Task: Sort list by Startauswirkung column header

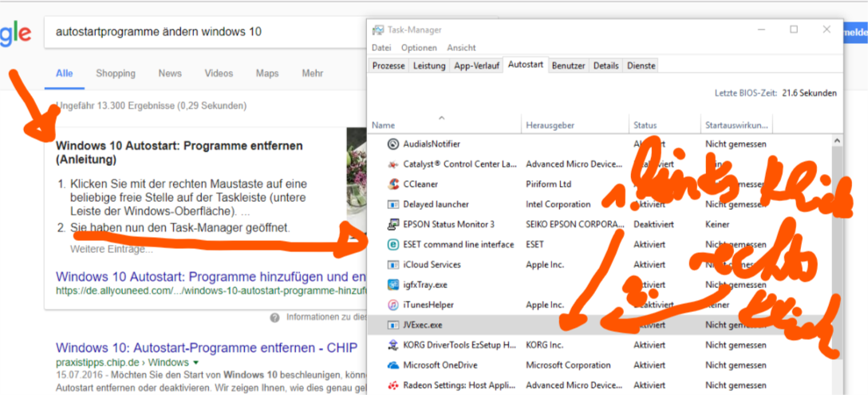Action: 737,125
